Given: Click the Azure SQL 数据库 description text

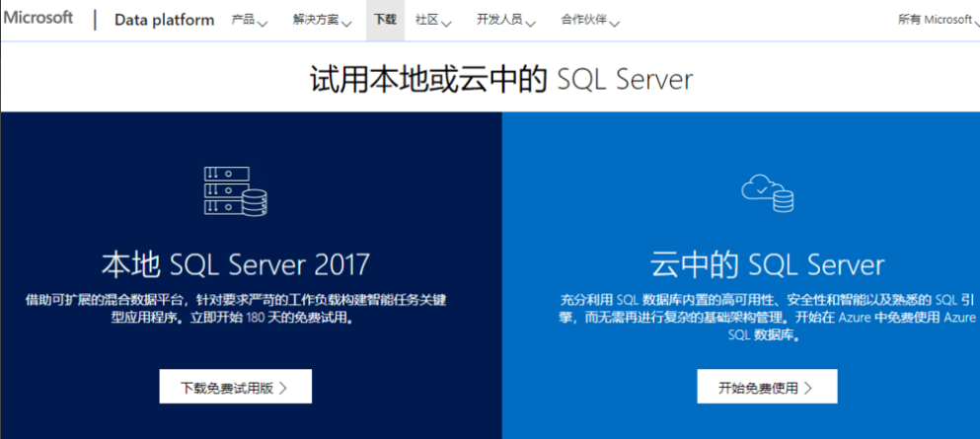Looking at the screenshot, I should click(768, 317).
